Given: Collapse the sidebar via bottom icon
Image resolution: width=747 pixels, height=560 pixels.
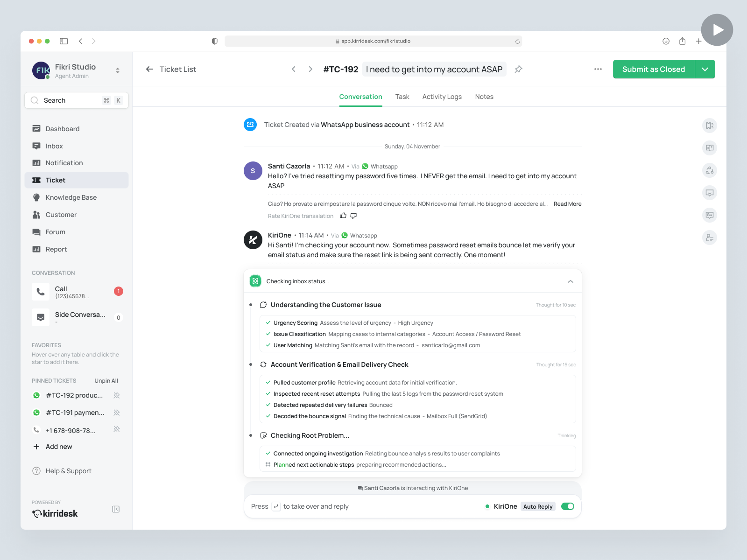Looking at the screenshot, I should (x=116, y=509).
